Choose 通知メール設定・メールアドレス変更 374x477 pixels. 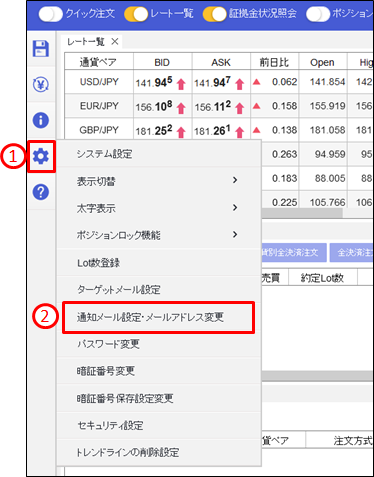point(159,317)
